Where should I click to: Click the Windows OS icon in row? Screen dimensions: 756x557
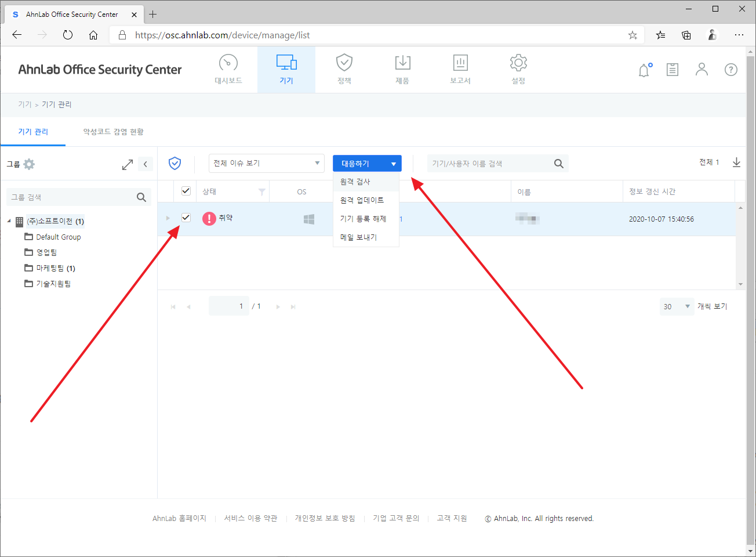[x=309, y=219]
